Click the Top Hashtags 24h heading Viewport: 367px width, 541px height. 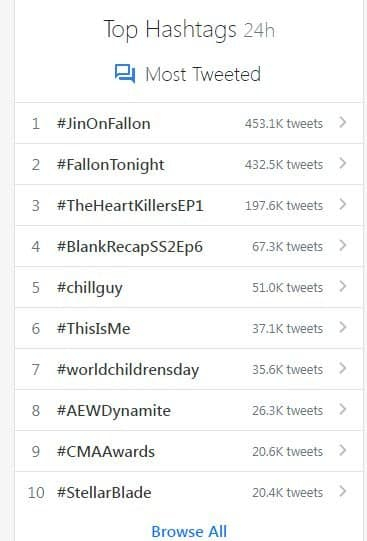189,30
